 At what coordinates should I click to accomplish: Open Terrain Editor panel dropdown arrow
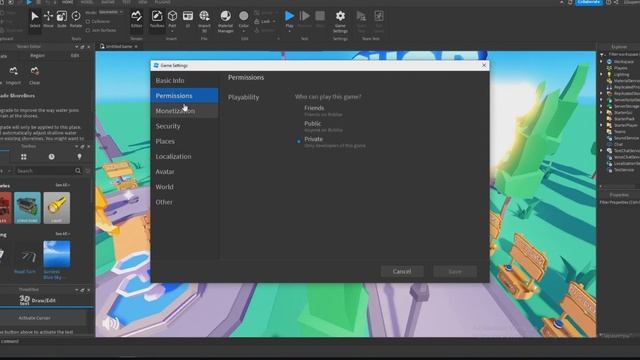(77, 47)
